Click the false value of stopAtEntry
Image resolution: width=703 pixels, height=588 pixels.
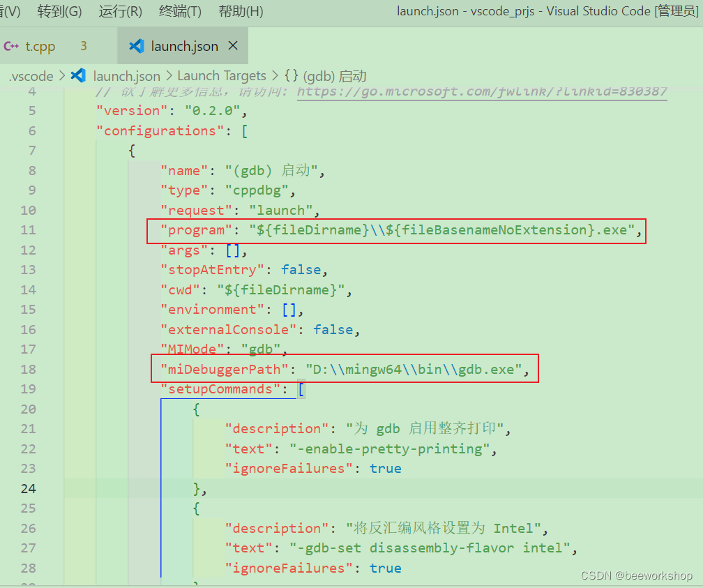click(x=301, y=269)
